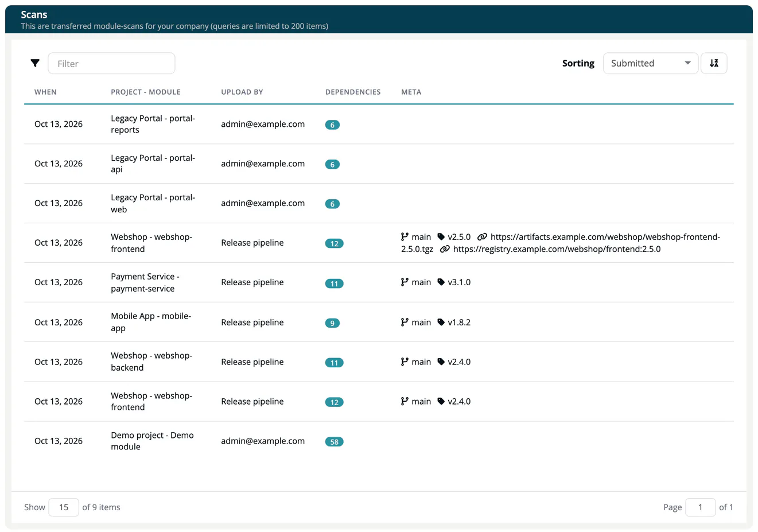
Task: Click the 6 dependencies badge for portal-api
Action: tap(332, 164)
